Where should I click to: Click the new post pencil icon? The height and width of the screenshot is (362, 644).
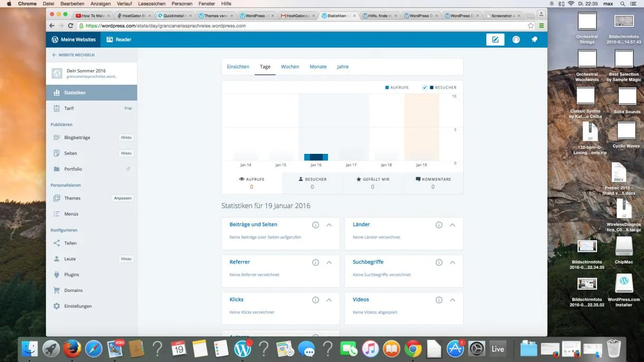pos(495,40)
